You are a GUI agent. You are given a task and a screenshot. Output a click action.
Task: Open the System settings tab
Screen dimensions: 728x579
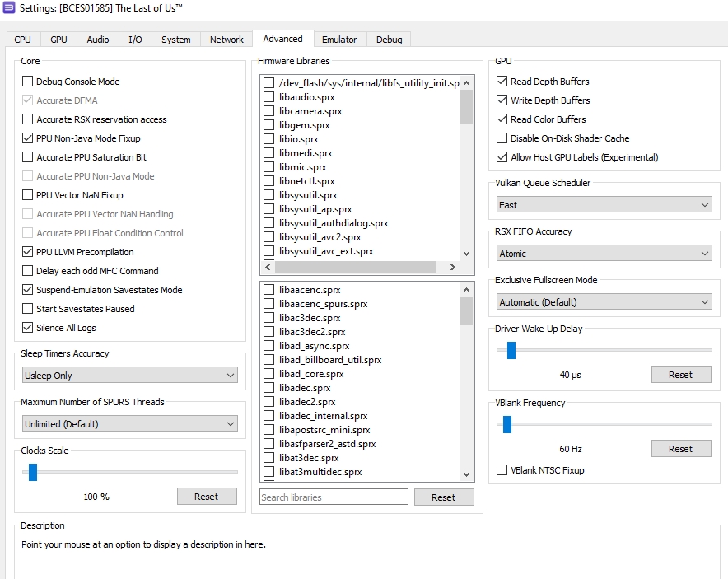click(x=176, y=40)
